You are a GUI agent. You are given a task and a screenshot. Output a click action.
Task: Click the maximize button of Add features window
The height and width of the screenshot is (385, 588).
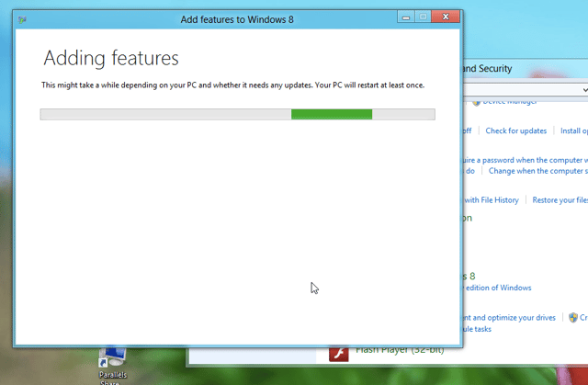point(423,17)
